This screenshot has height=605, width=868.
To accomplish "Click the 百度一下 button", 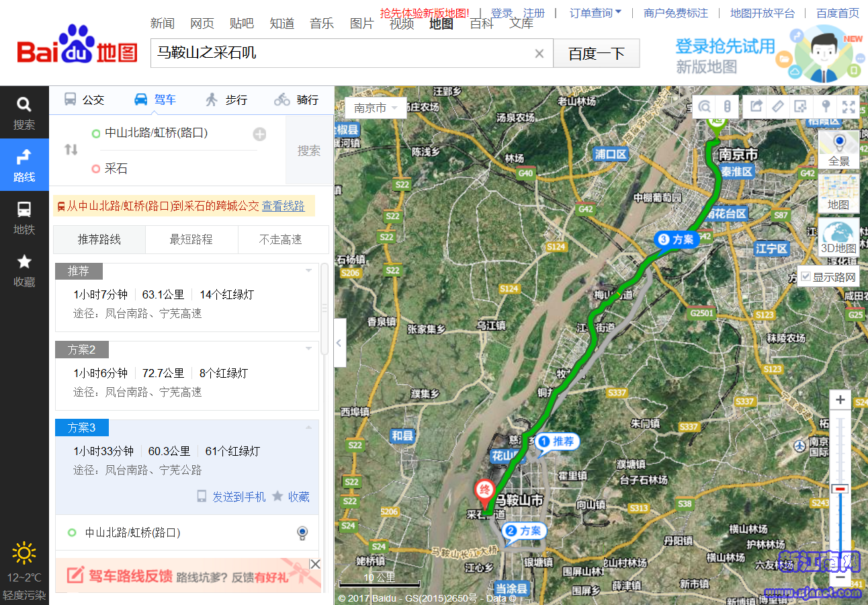I will 597,53.
